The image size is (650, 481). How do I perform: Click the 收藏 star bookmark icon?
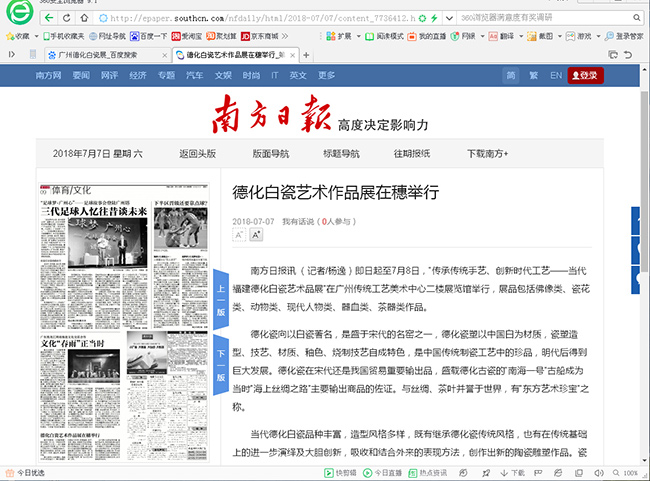click(x=9, y=36)
